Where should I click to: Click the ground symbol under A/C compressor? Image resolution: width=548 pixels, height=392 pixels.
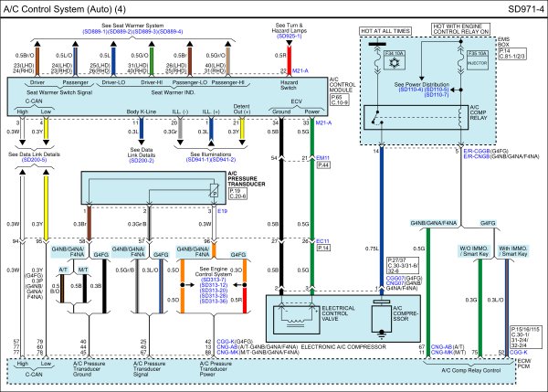click(x=382, y=333)
